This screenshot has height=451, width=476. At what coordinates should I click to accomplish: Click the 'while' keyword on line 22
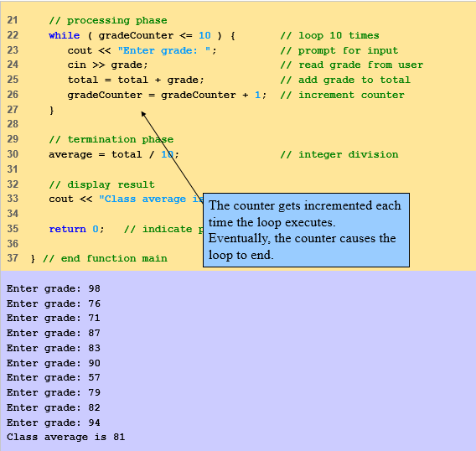pyautogui.click(x=64, y=35)
